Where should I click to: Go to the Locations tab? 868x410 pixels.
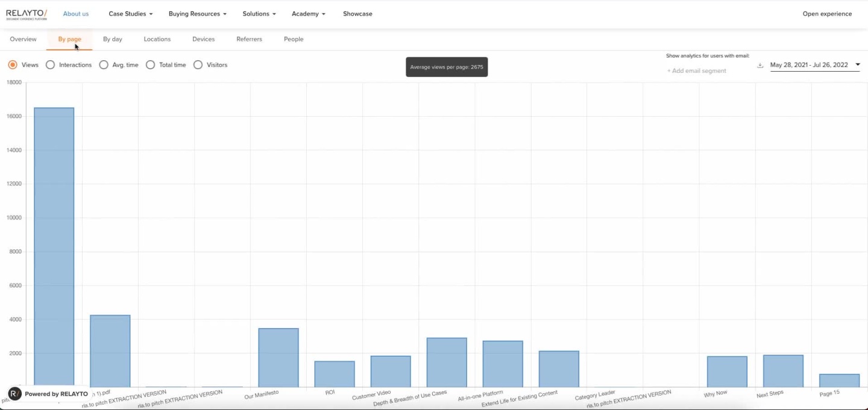(157, 39)
